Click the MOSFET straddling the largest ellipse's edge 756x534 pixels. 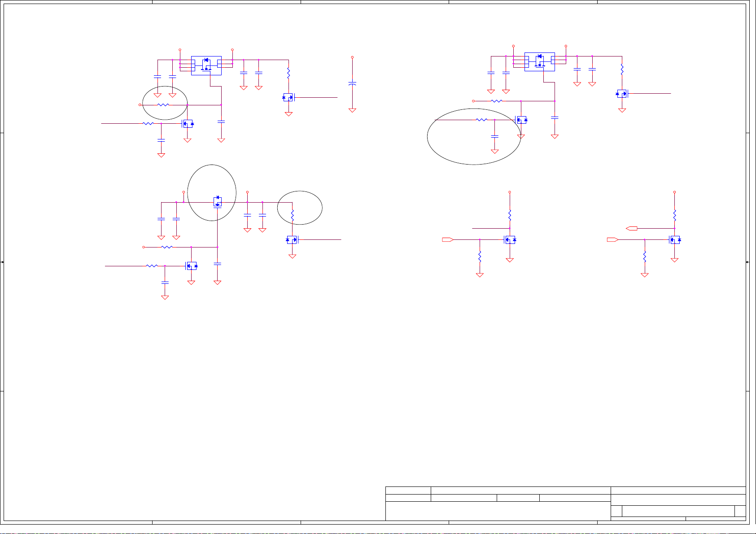521,120
